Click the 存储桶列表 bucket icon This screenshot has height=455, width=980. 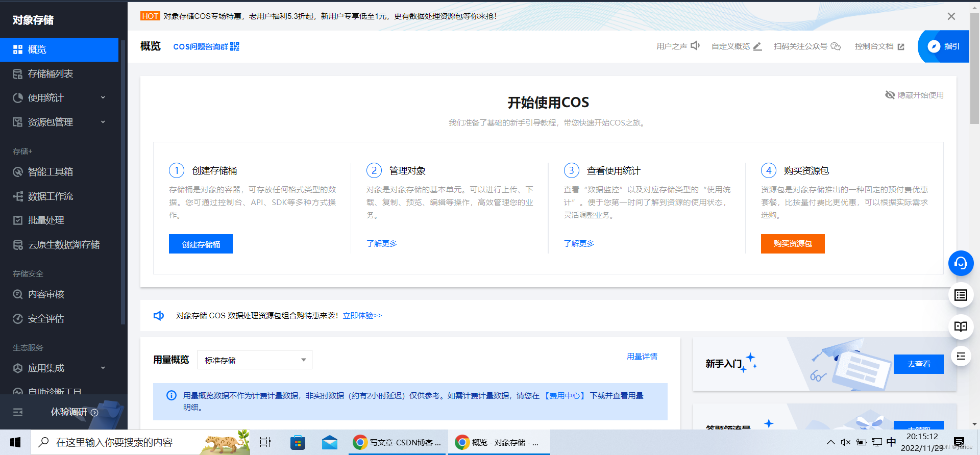[18, 74]
